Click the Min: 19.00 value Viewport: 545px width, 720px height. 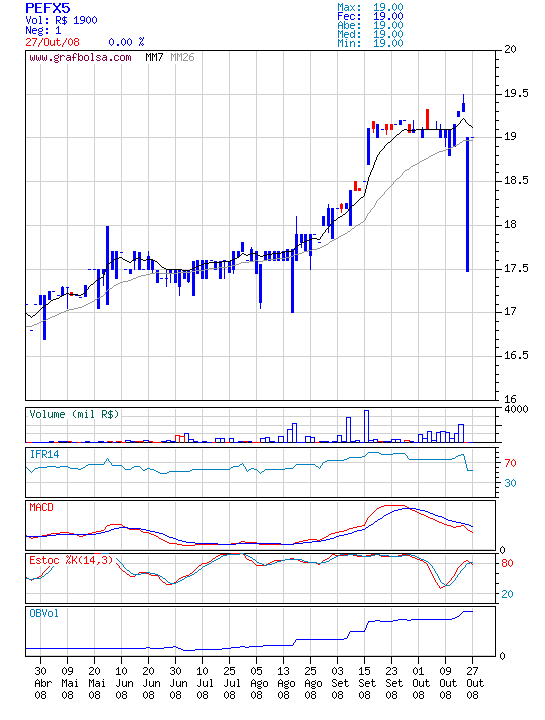pyautogui.click(x=370, y=43)
